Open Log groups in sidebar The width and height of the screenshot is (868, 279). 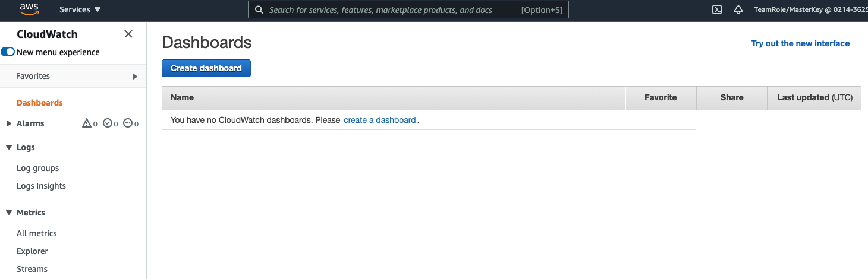pos(38,168)
